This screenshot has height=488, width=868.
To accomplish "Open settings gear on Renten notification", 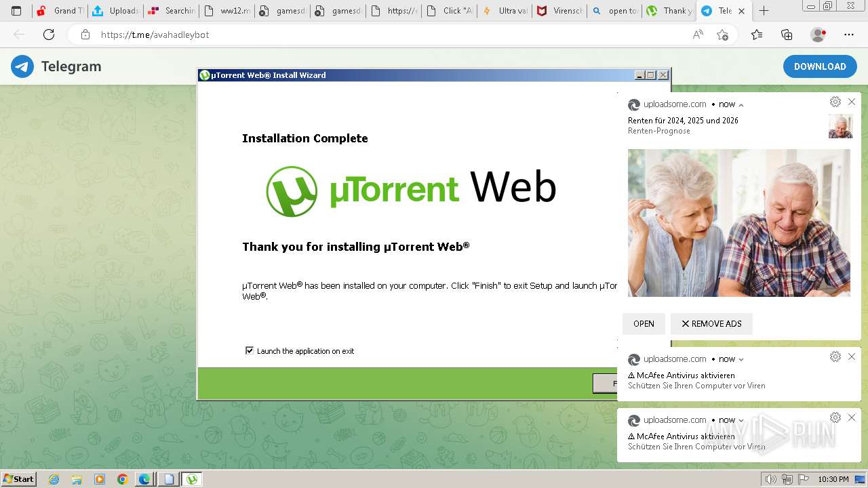I will [835, 102].
